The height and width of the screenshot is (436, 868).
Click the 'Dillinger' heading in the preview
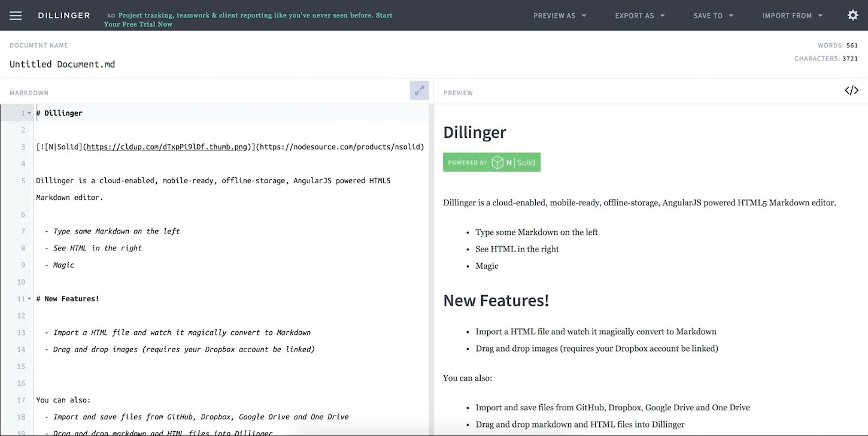click(475, 132)
